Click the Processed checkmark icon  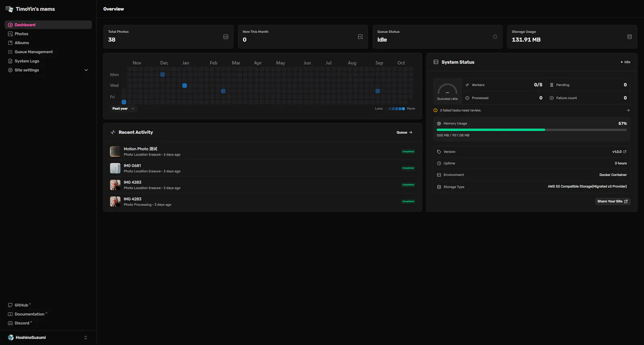pos(467,98)
